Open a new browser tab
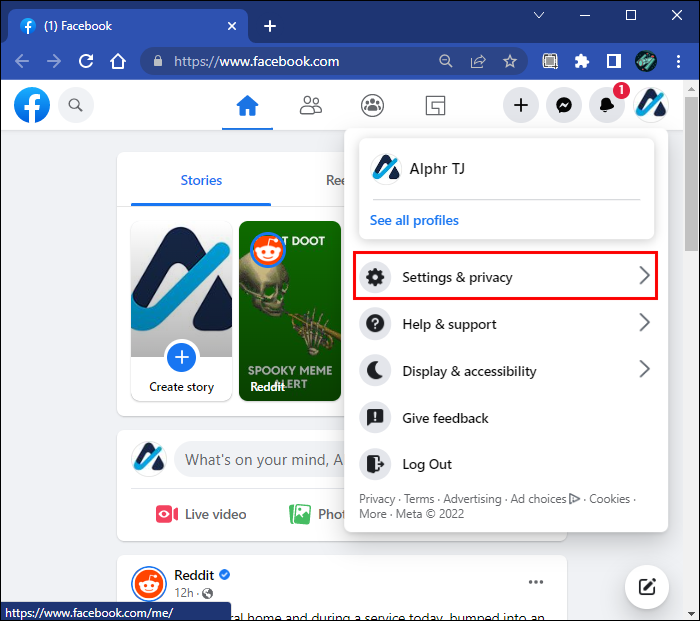700x621 pixels. click(x=270, y=26)
